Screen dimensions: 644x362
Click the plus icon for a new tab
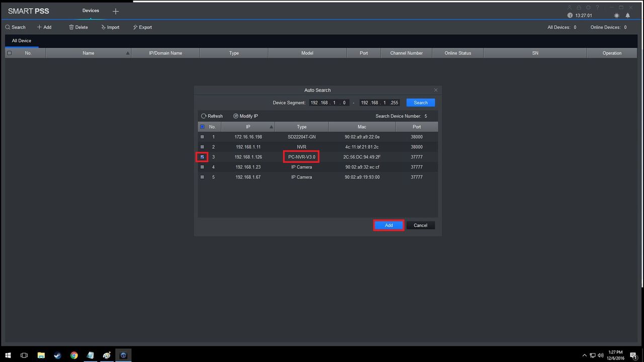pyautogui.click(x=115, y=11)
